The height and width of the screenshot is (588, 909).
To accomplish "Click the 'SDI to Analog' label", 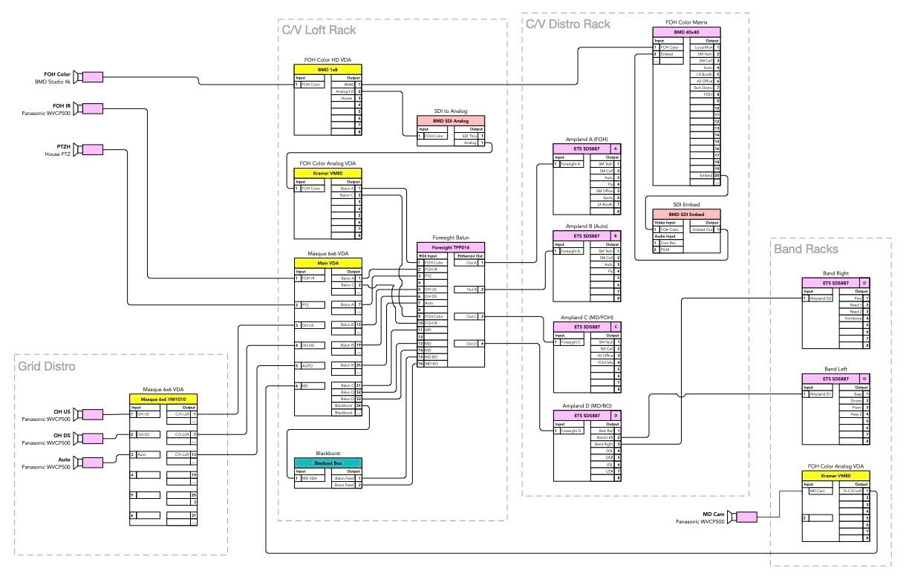I will pos(451,111).
